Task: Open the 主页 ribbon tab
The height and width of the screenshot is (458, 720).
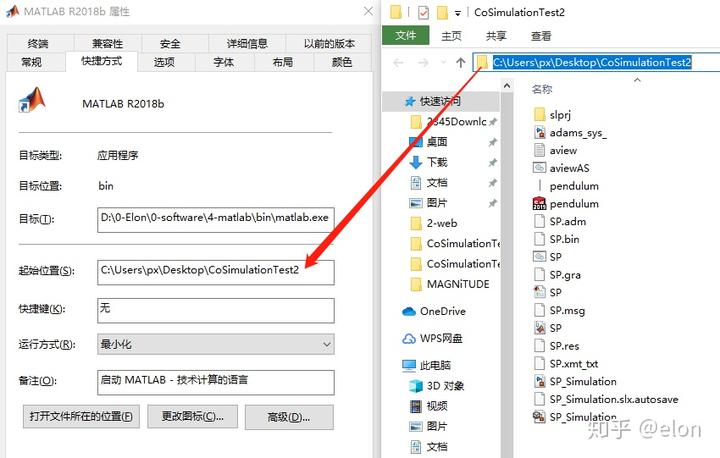Action: 451,36
